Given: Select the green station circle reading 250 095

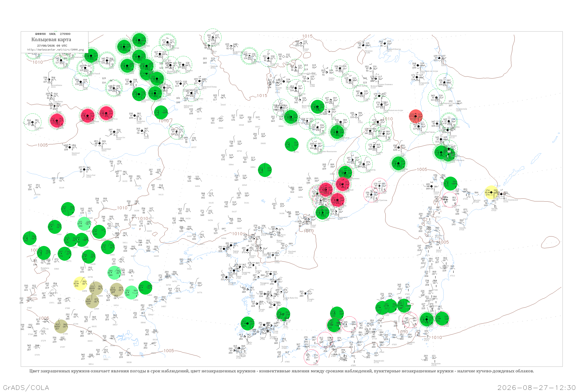Looking at the screenshot, I should pos(108,247).
